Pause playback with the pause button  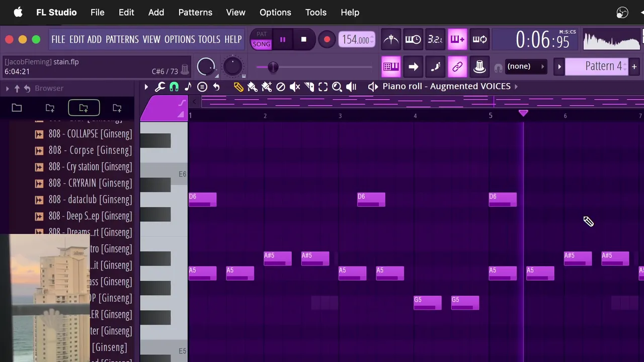(283, 40)
